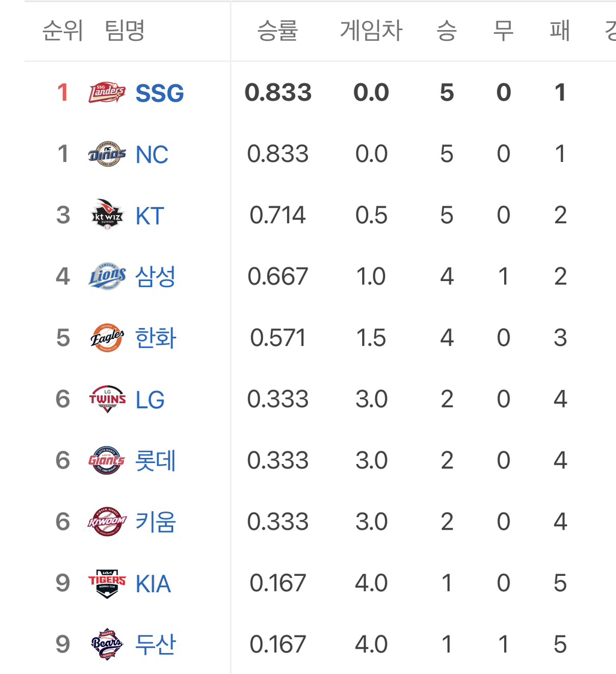Sort by the 승률 column header
The width and height of the screenshot is (616, 674).
277,31
